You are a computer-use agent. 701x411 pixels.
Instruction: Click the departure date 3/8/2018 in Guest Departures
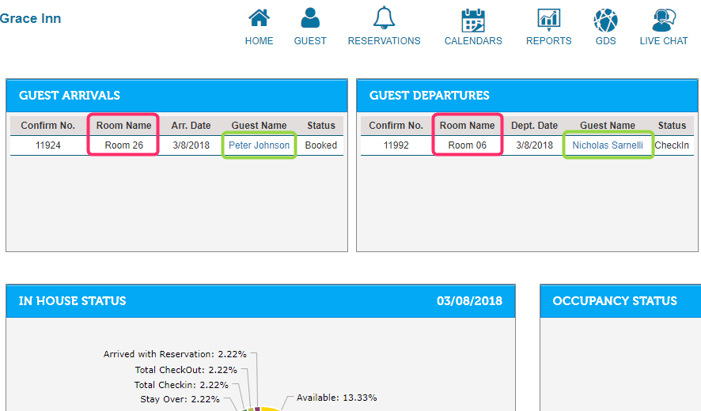pyautogui.click(x=534, y=145)
